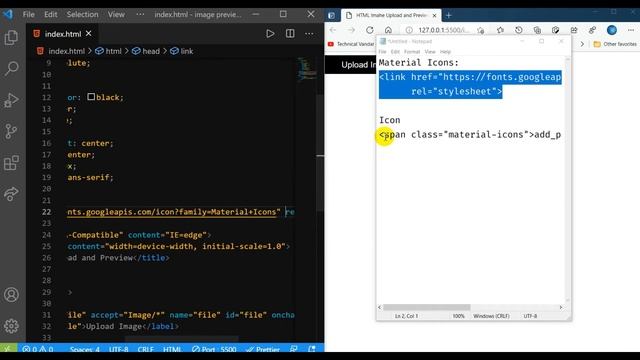Screen dimensions: 640x360
Task: Open the Other favorites folder
Action: [x=615, y=44]
